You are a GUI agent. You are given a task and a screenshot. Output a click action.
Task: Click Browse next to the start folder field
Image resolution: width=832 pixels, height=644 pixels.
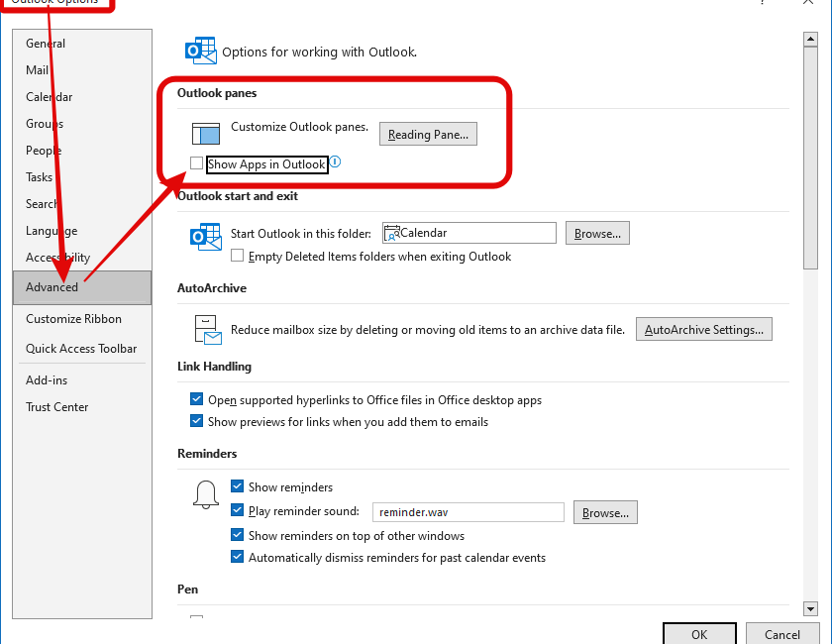click(x=597, y=233)
